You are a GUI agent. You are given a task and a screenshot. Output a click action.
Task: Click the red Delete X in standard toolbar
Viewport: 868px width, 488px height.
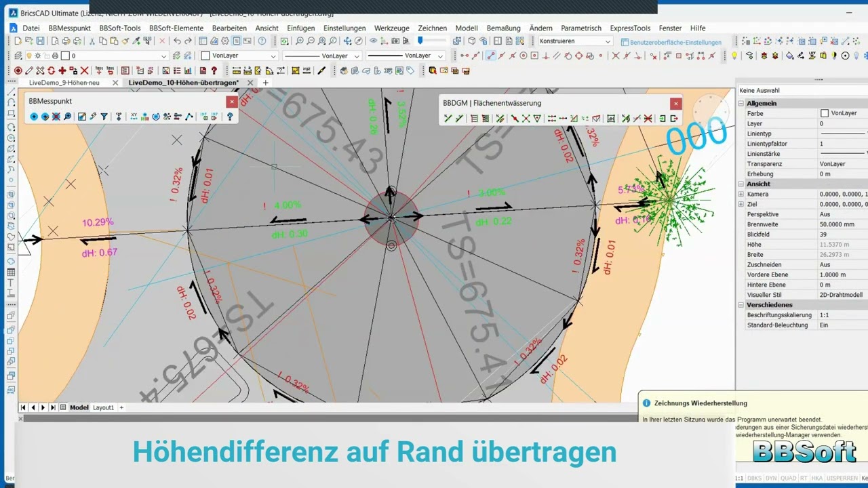(162, 41)
